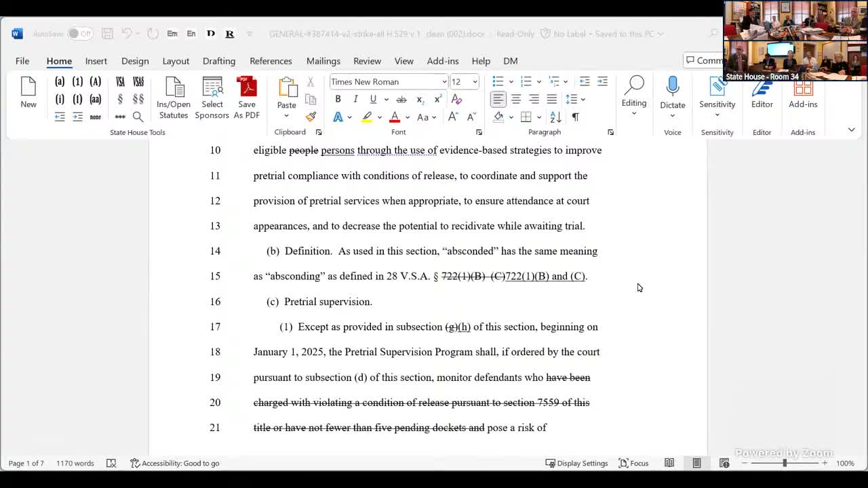Image resolution: width=868 pixels, height=488 pixels.
Task: Toggle italic formatting on
Action: pyautogui.click(x=355, y=99)
